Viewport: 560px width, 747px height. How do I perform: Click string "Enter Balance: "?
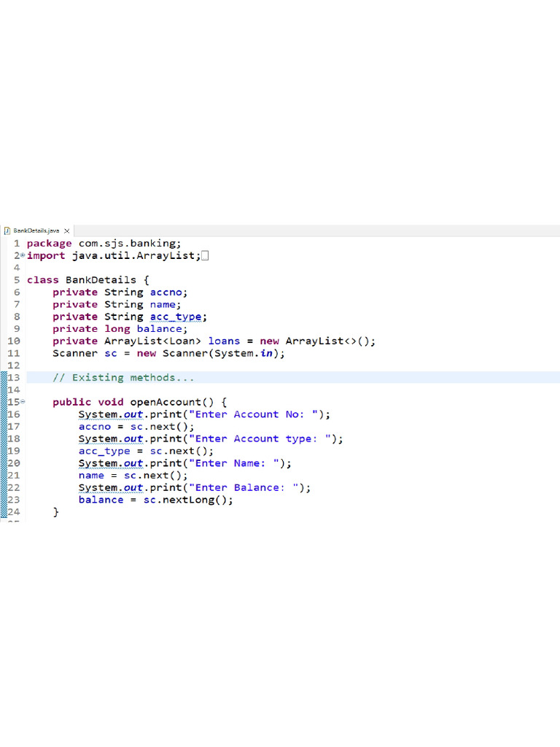(x=244, y=488)
